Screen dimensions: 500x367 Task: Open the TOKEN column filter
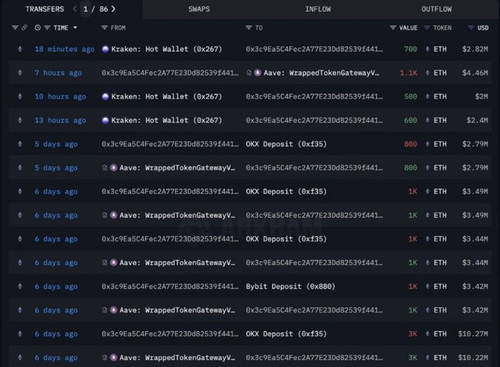[427, 28]
